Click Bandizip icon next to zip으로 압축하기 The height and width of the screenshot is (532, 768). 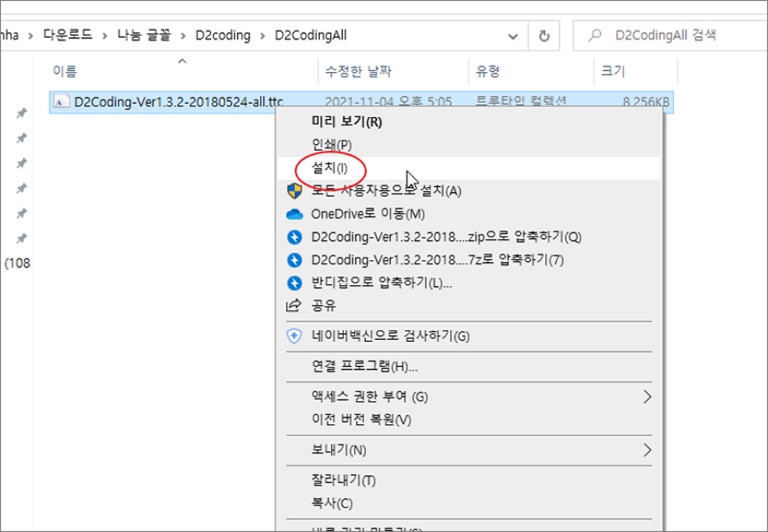[295, 237]
